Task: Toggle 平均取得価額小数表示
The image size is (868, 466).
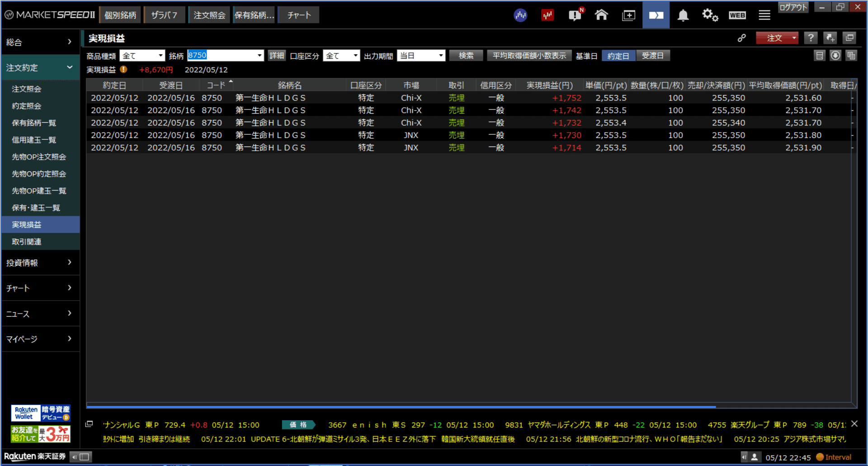Action: coord(529,56)
